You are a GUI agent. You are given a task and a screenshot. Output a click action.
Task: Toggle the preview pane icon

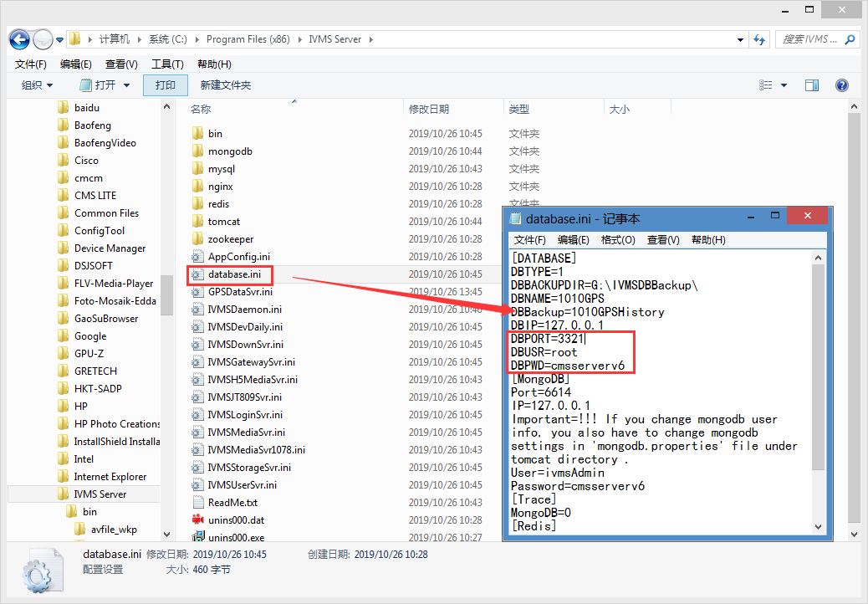[x=812, y=85]
